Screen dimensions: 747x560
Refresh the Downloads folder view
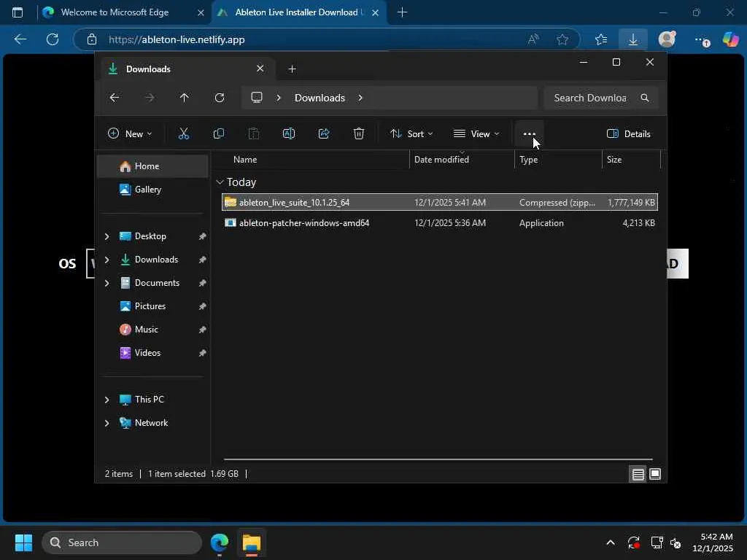point(220,98)
